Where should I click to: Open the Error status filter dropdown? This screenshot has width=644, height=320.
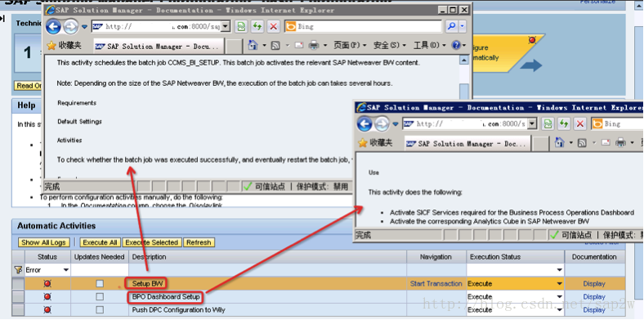(65, 270)
